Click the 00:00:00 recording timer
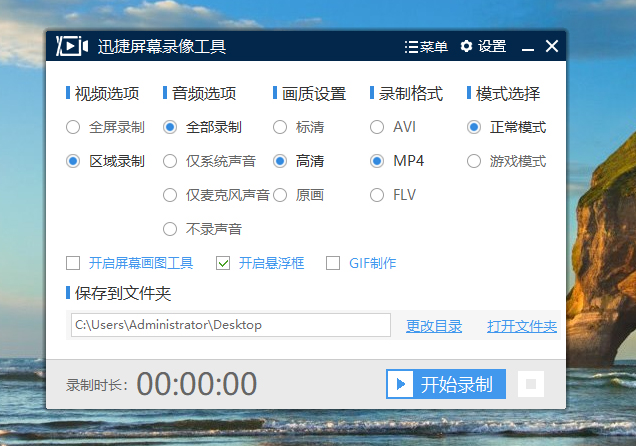636x446 pixels. click(197, 384)
